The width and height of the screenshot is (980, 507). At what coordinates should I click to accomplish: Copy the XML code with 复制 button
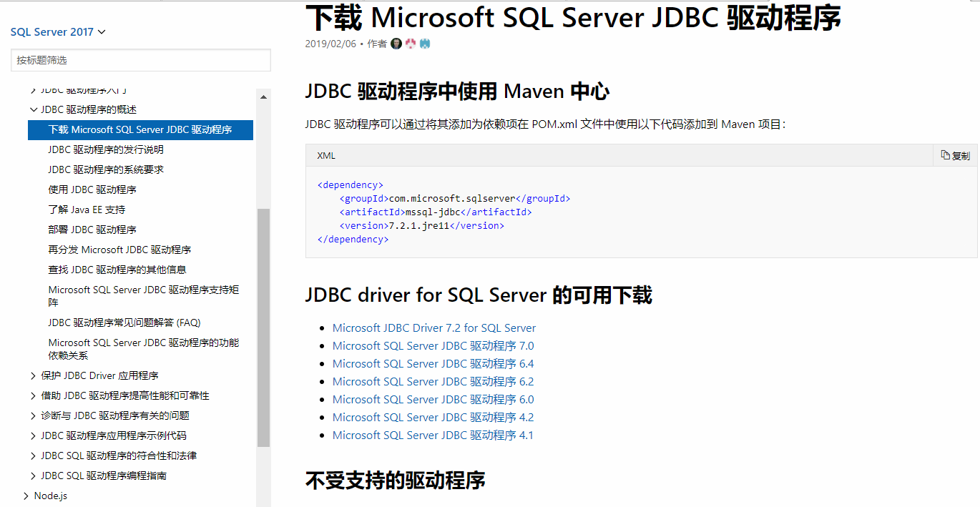pyautogui.click(x=955, y=155)
